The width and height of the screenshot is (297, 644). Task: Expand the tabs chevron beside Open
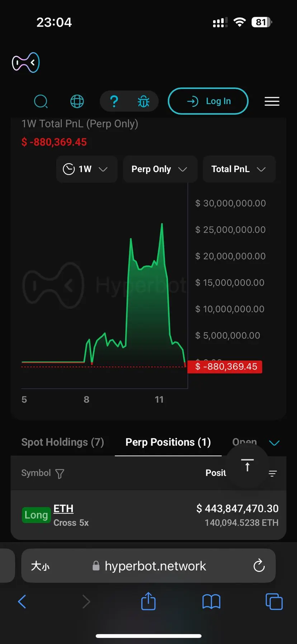(274, 443)
